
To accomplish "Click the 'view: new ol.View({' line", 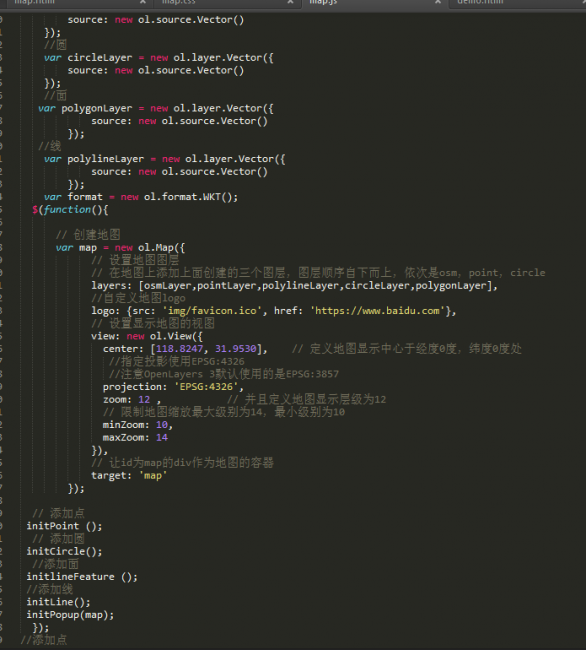I will coord(147,336).
